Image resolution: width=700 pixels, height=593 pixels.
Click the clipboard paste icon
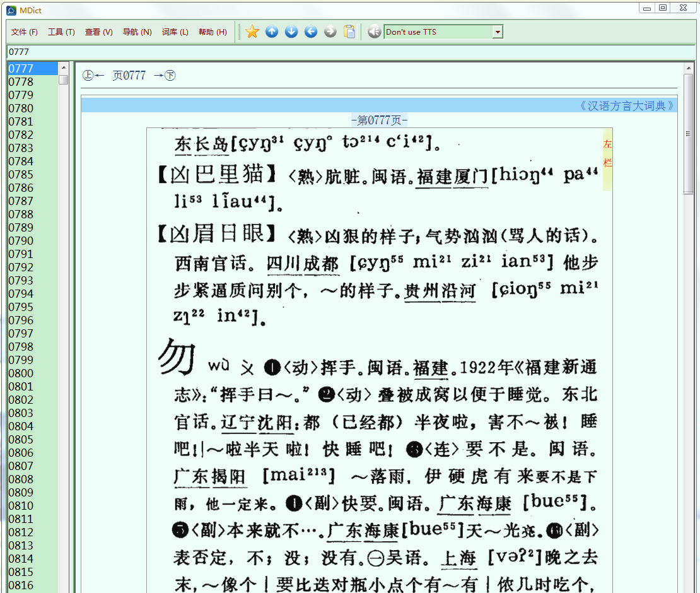(x=349, y=32)
